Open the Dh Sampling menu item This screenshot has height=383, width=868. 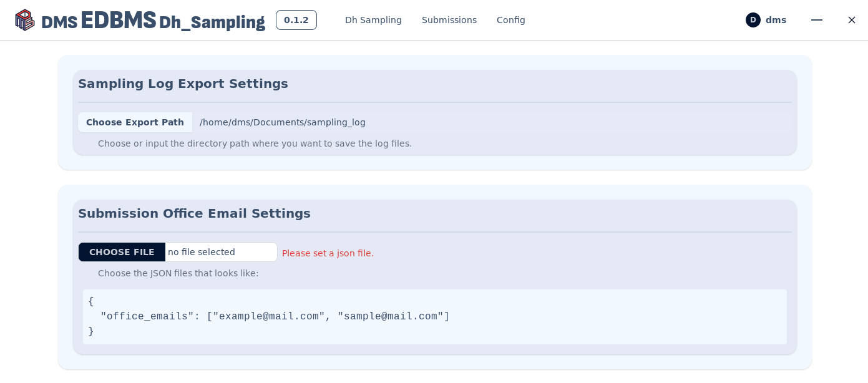coord(373,20)
